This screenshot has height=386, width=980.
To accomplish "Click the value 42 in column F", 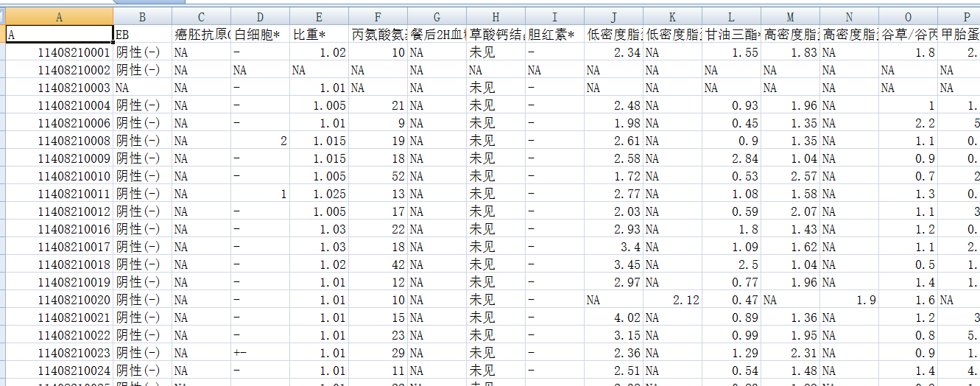I will pyautogui.click(x=378, y=264).
